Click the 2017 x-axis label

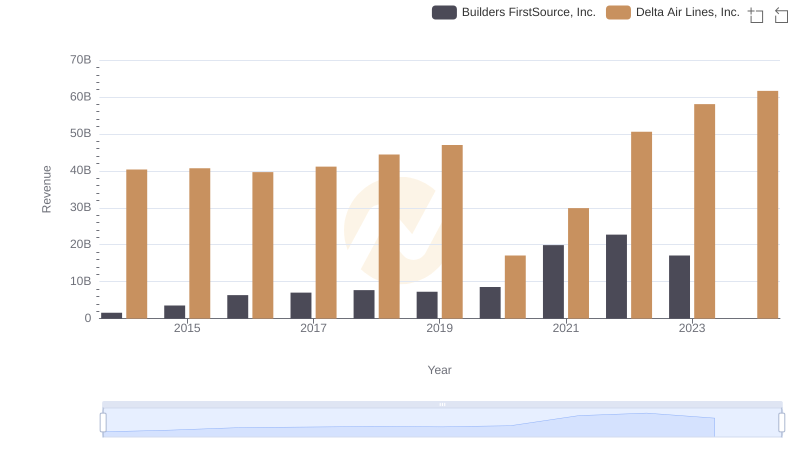[313, 328]
